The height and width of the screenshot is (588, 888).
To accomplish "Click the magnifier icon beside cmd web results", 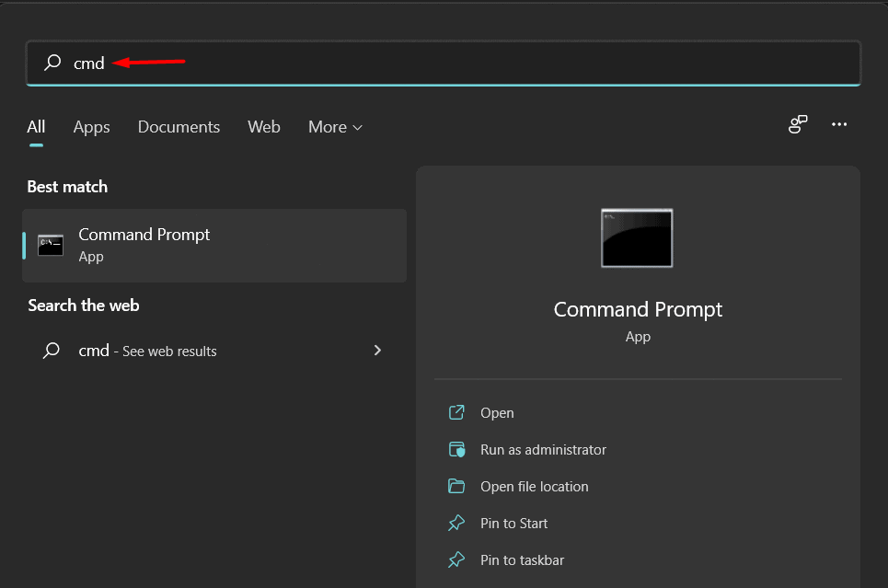I will pos(52,351).
